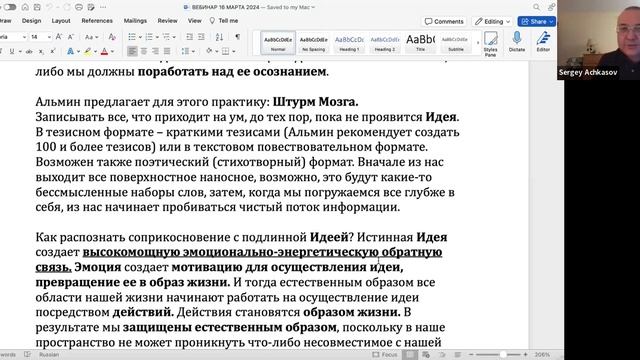Click the Decrease Indent icon
Screen dimensions: 640x360
[x=189, y=37]
